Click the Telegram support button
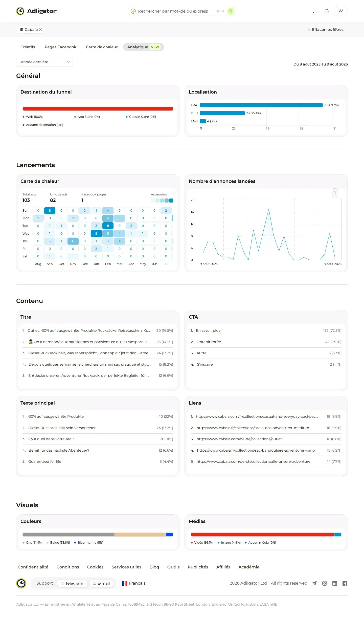 (x=72, y=583)
